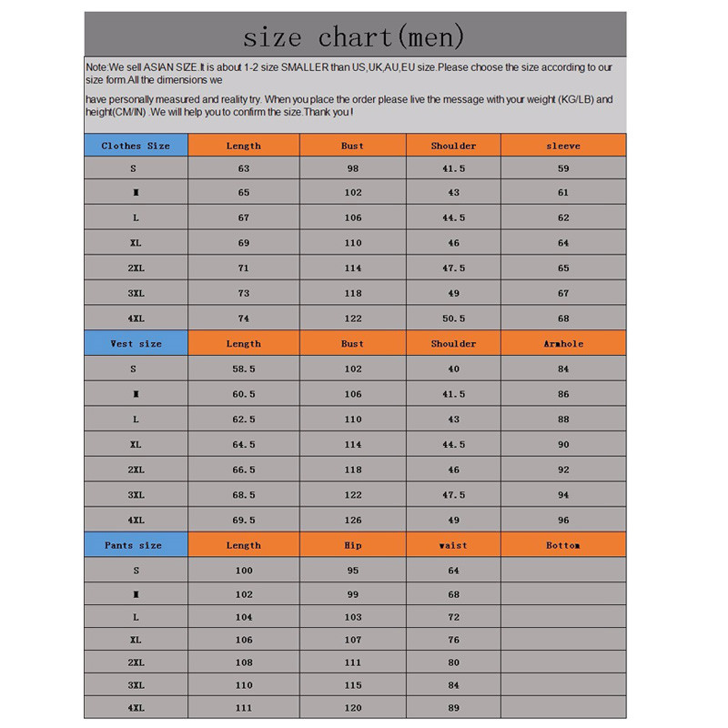The image size is (728, 728).
Task: Click the vest S length value 58.5
Action: point(243,369)
